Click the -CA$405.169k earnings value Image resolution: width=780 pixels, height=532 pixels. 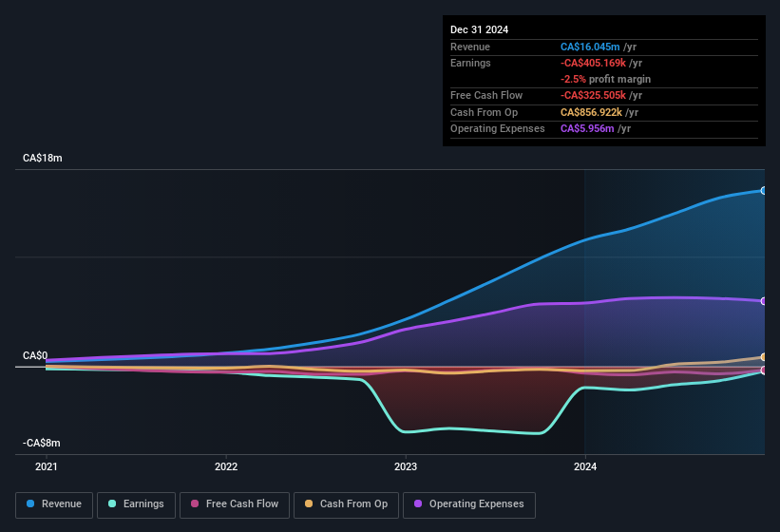pos(593,63)
